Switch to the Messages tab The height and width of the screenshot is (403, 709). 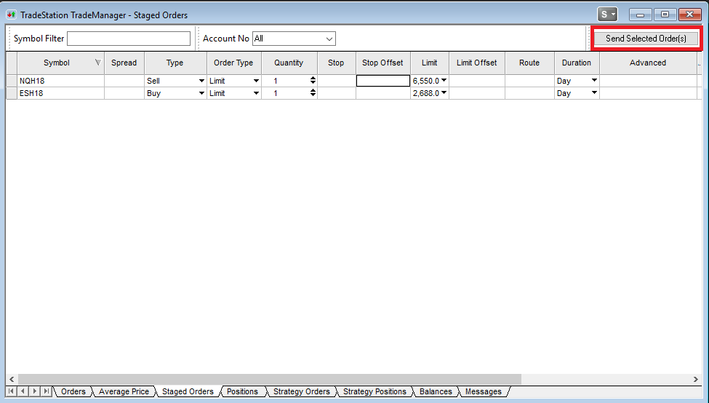point(483,392)
